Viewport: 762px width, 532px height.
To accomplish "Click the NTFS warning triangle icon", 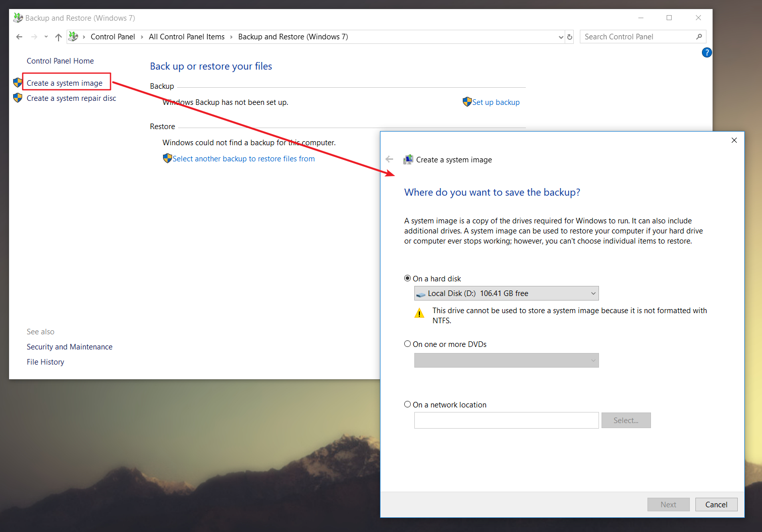I will 419,314.
